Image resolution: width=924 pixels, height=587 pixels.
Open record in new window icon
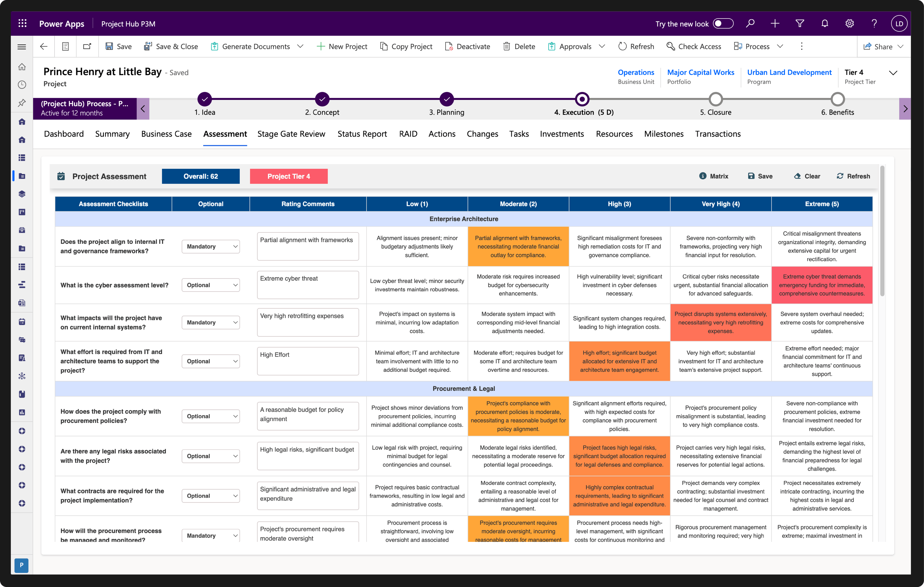tap(87, 46)
